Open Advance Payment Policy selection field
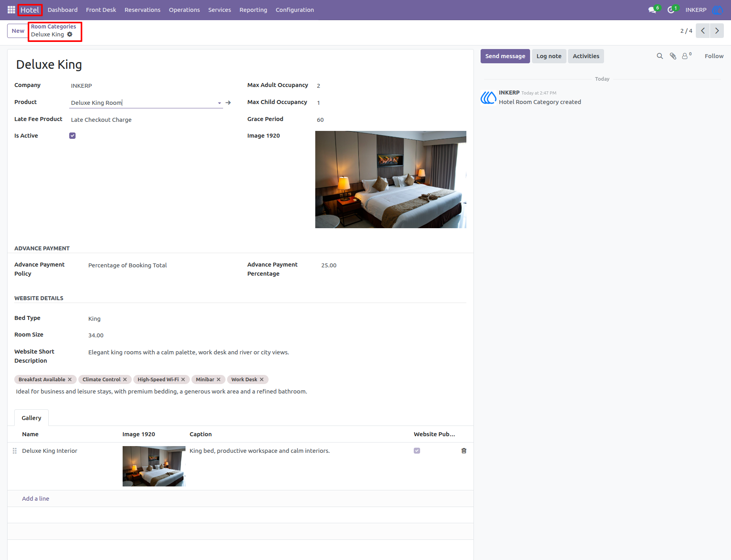 [158, 265]
